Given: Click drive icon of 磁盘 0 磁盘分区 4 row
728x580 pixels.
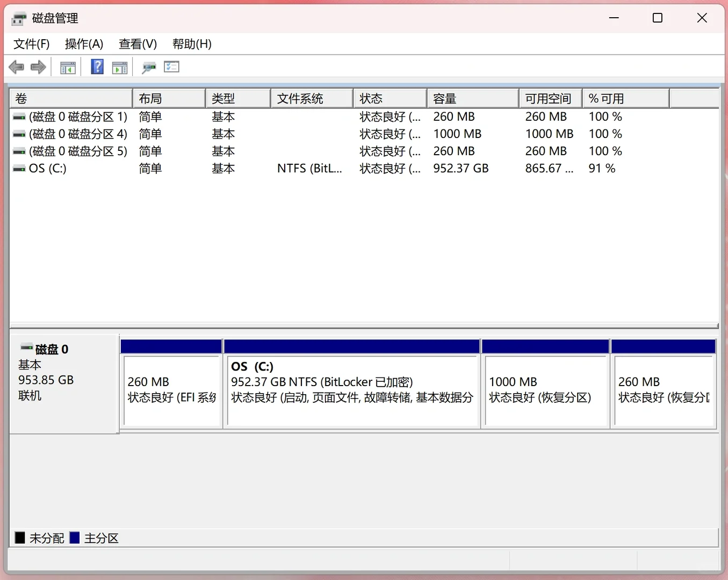Looking at the screenshot, I should 19,134.
